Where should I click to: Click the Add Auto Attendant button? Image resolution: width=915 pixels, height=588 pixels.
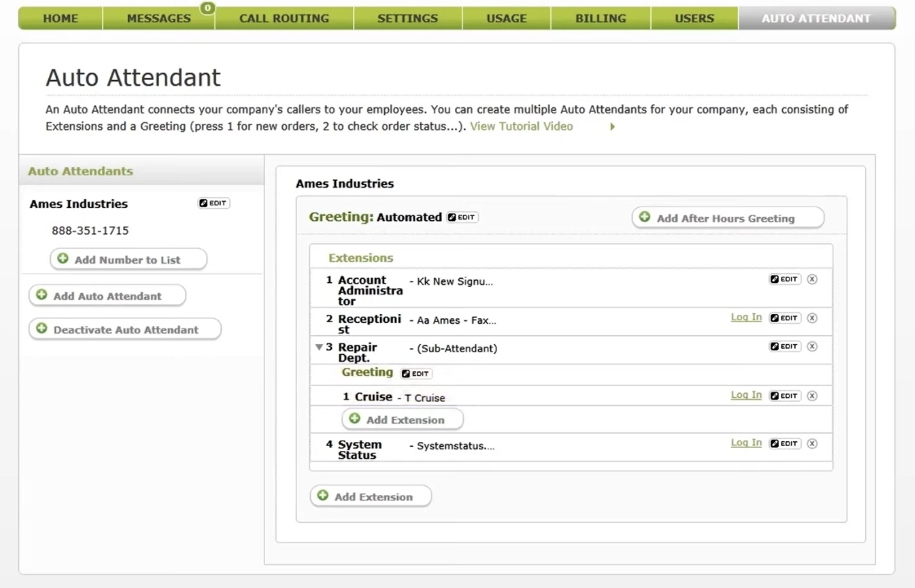click(x=108, y=295)
